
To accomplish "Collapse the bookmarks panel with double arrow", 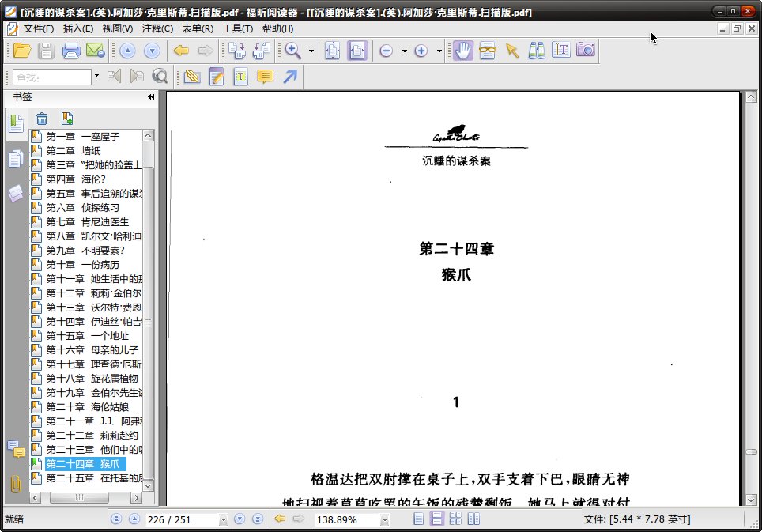I will pos(151,97).
